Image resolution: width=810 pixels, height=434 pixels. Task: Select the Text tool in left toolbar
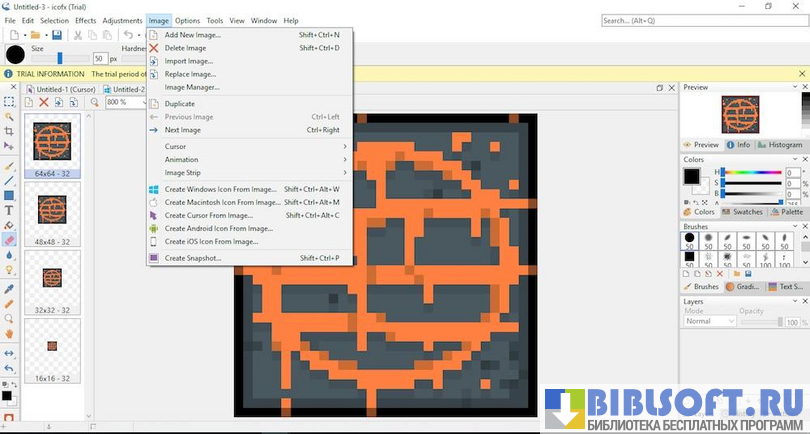pyautogui.click(x=9, y=210)
